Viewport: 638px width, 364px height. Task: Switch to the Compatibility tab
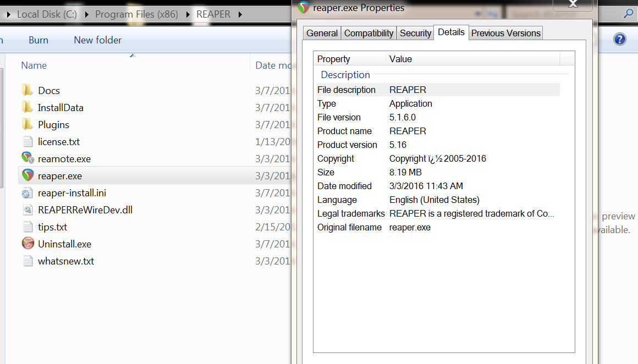coord(369,33)
